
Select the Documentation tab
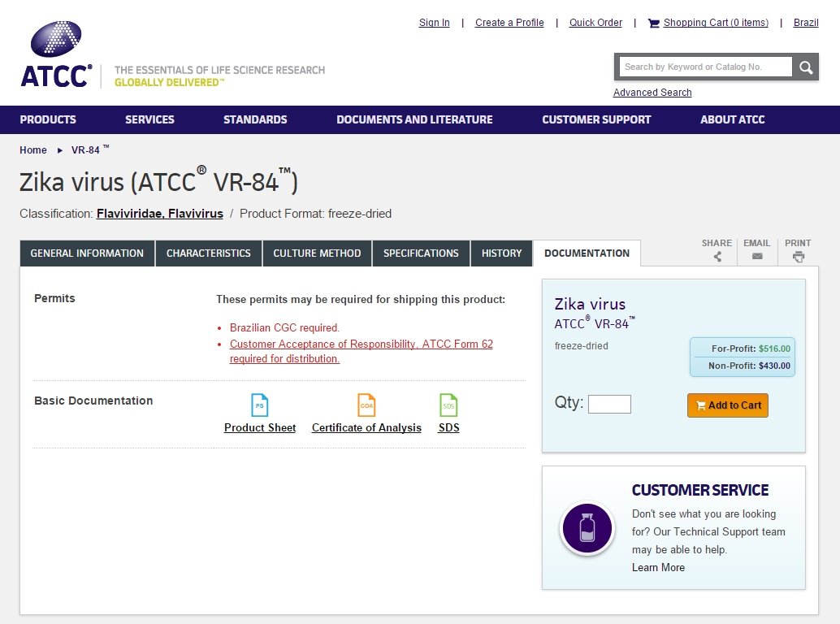(587, 253)
